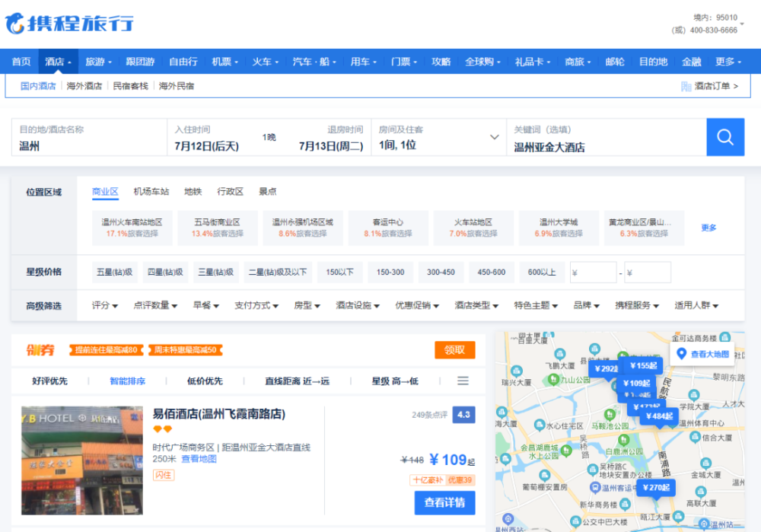
Task: Click the 查看详情 button
Action: coord(444,502)
